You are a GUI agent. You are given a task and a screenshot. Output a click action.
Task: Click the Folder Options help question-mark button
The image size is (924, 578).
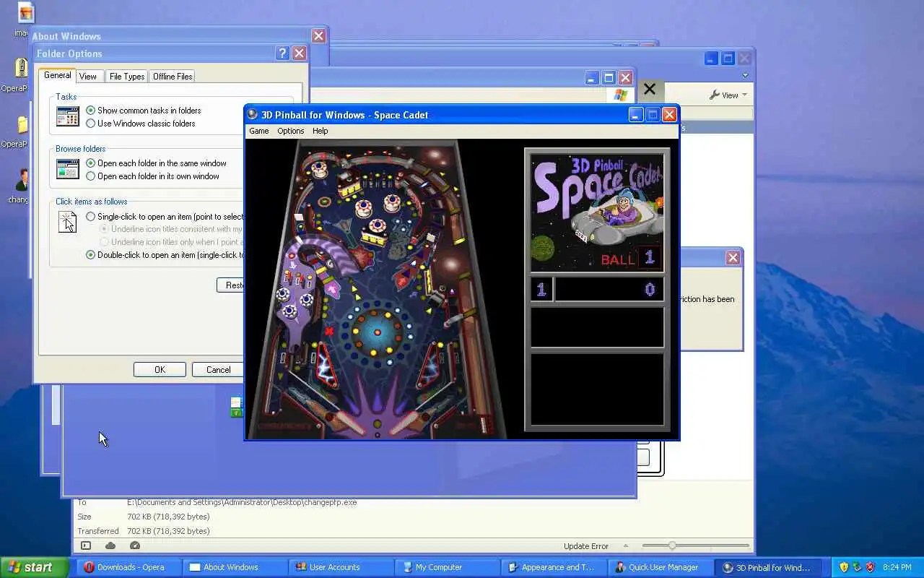click(282, 53)
